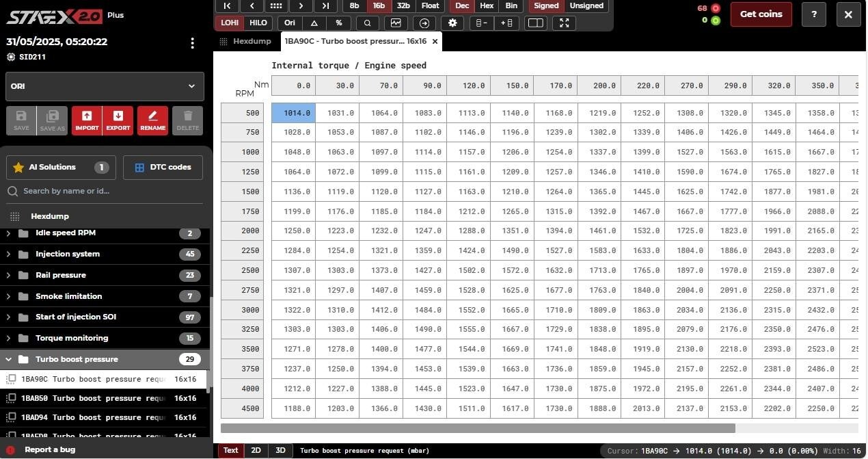868x459 pixels.
Task: Click the Delete trash button
Action: tap(188, 120)
